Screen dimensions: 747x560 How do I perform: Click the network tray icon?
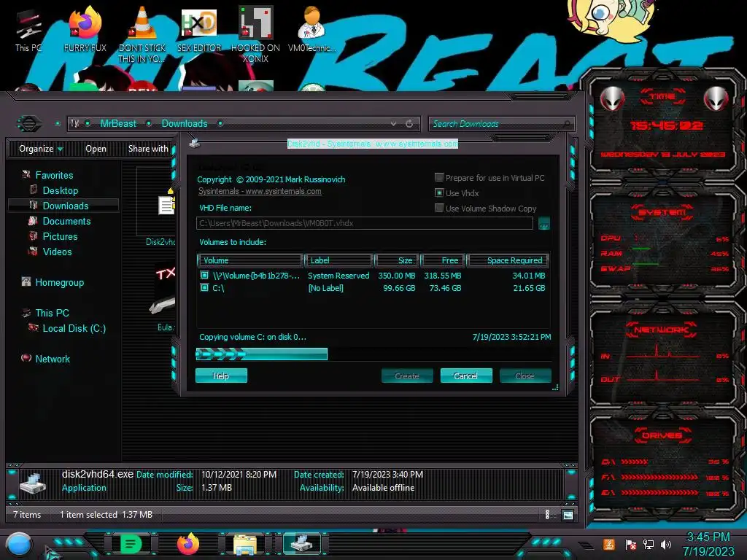point(649,544)
